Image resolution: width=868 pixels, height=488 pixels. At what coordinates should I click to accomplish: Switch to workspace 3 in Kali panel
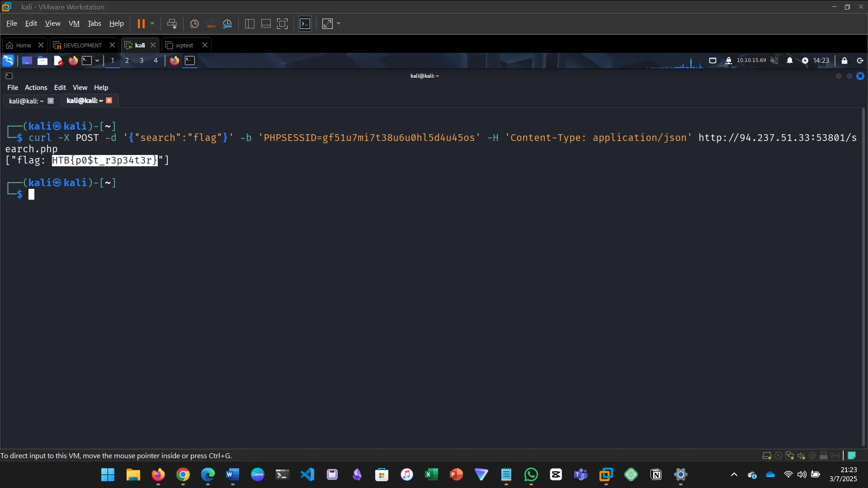142,61
